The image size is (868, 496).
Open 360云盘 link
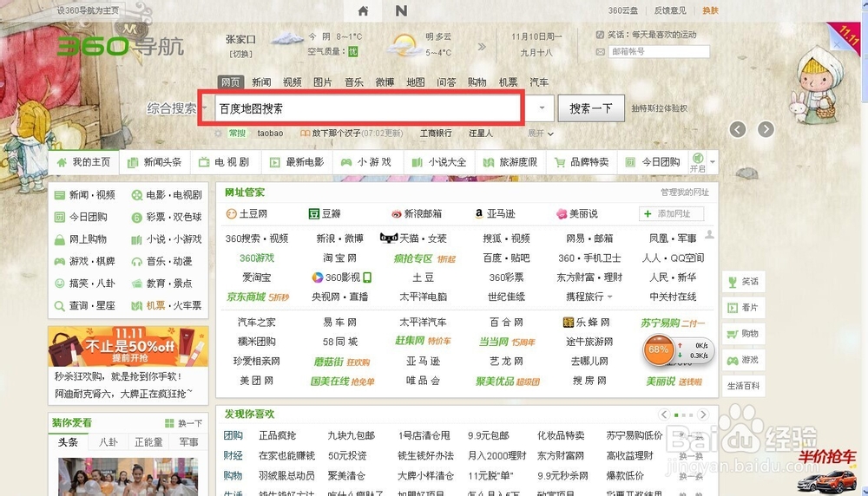(622, 10)
